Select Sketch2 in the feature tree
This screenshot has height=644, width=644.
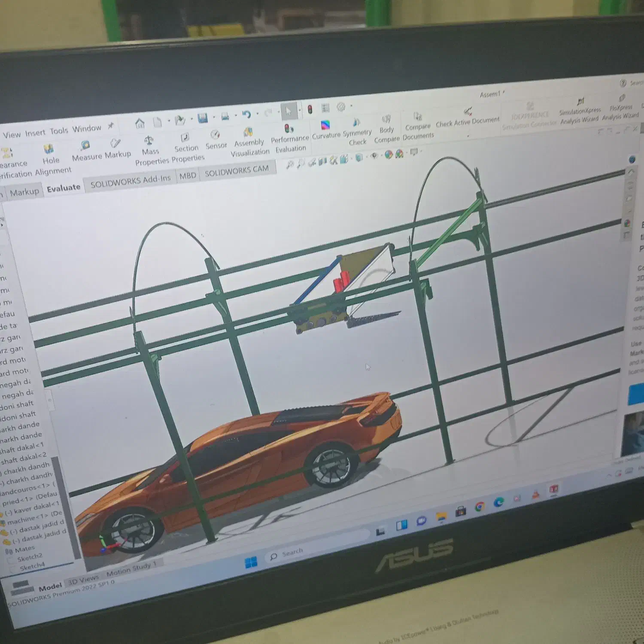click(30, 558)
